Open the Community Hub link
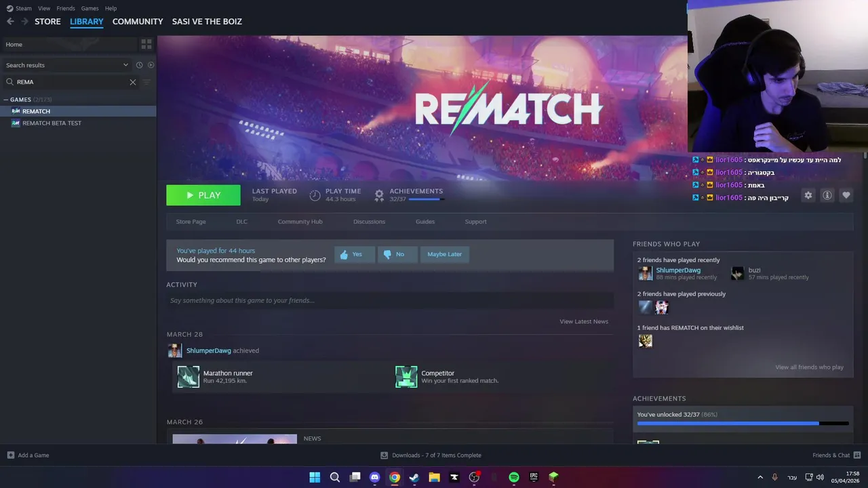The height and width of the screenshot is (488, 868). [300, 222]
